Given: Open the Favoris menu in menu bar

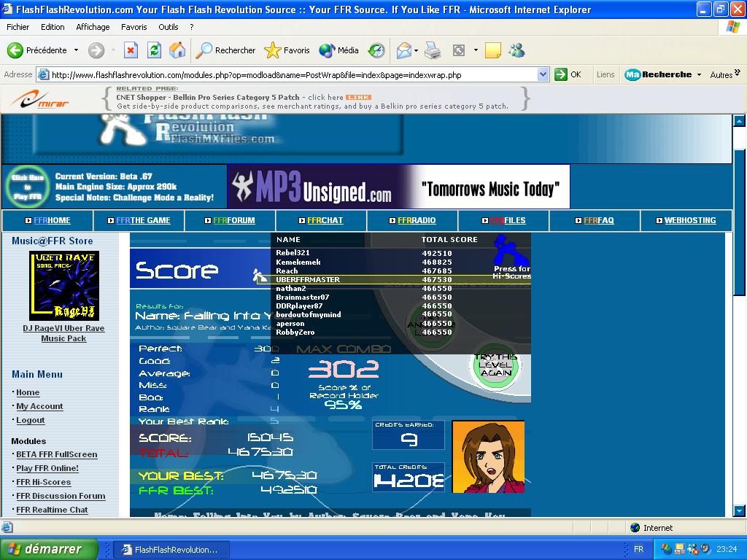Looking at the screenshot, I should 134,27.
